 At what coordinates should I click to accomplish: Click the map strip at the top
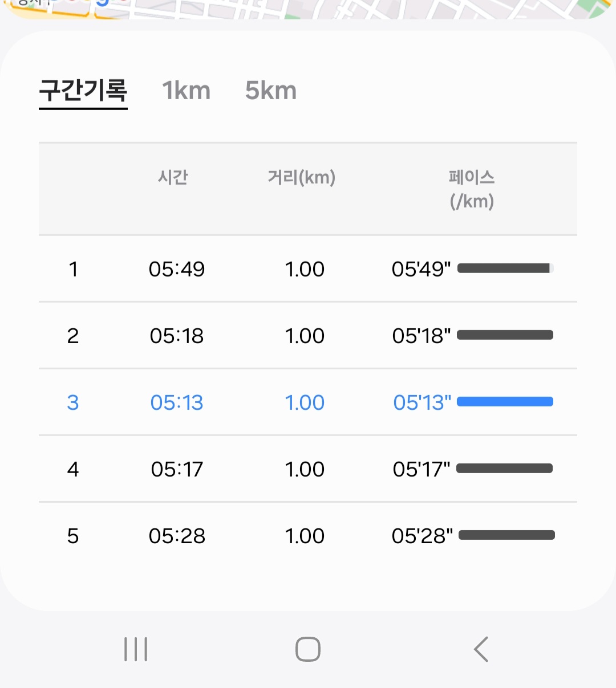coord(308,9)
